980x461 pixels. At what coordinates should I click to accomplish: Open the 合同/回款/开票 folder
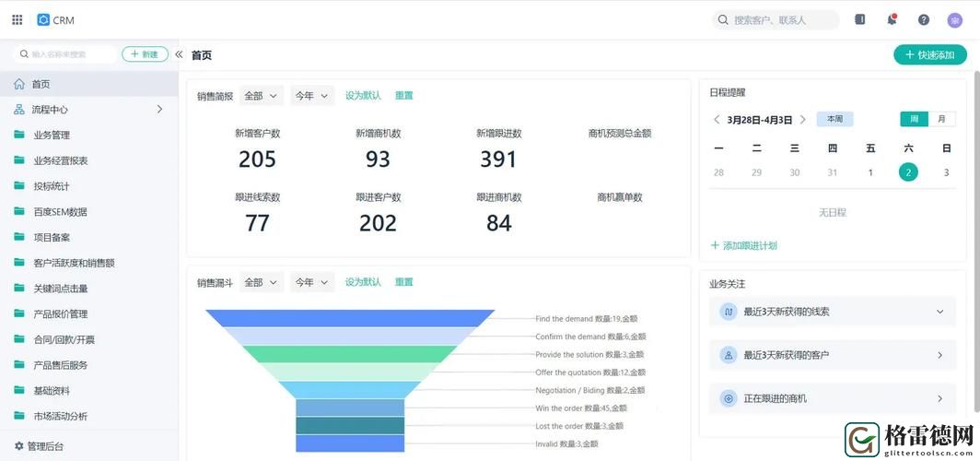click(x=19, y=339)
